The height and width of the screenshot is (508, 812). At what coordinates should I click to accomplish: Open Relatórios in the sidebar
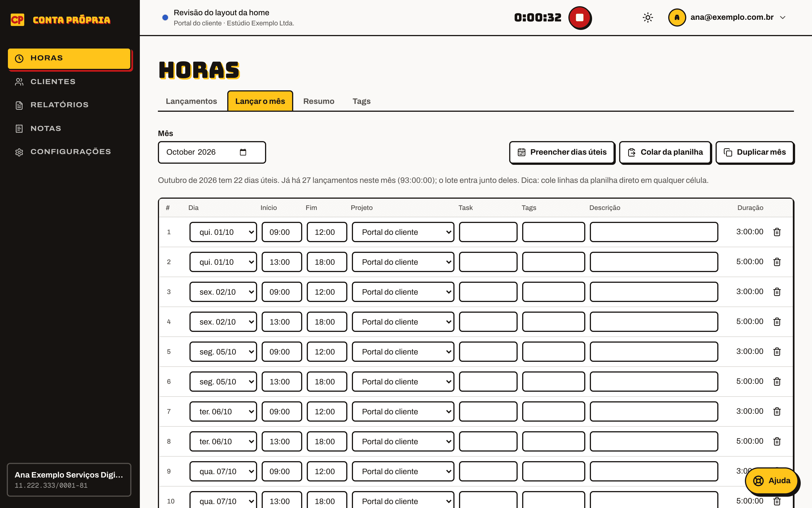[x=69, y=105]
